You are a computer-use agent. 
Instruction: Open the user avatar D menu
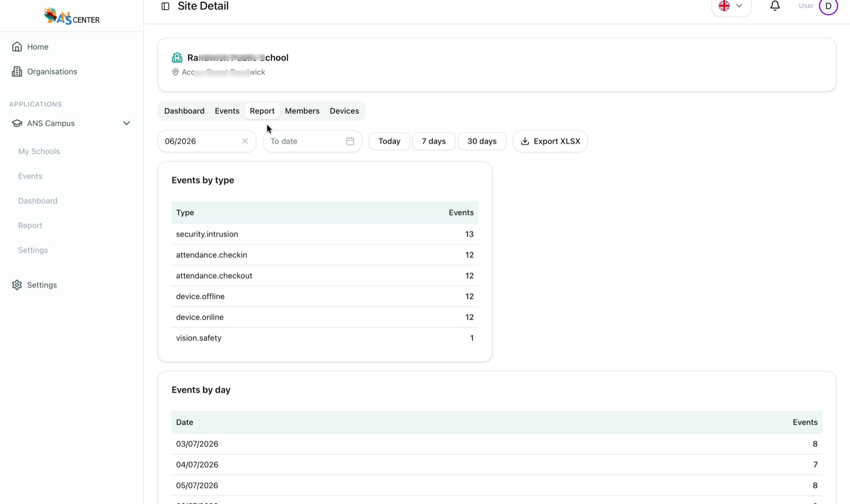(x=828, y=6)
